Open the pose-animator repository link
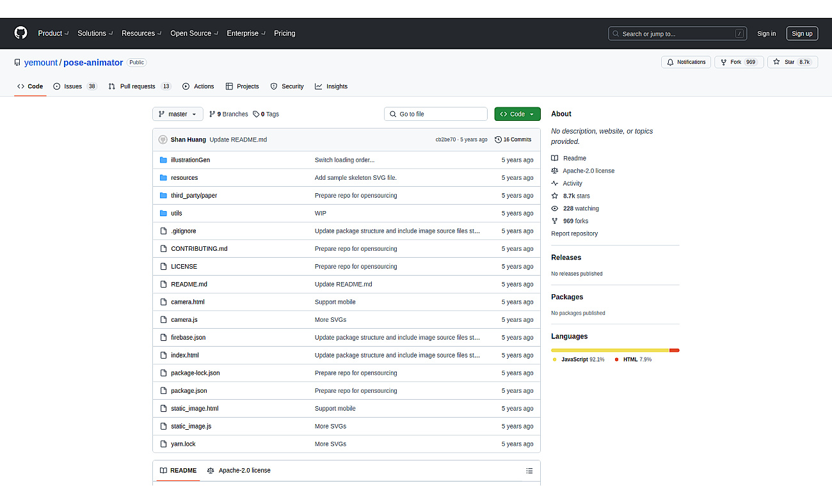Image resolution: width=832 pixels, height=504 pixels. (x=93, y=63)
